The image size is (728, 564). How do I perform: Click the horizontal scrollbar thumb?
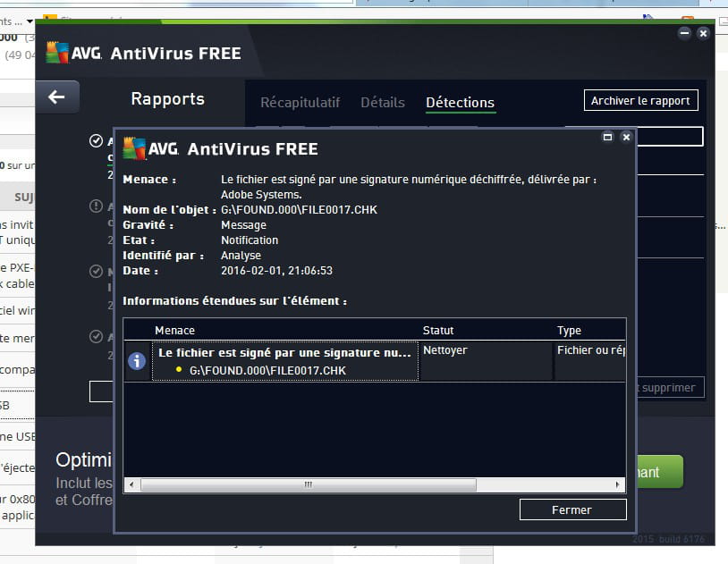(309, 484)
